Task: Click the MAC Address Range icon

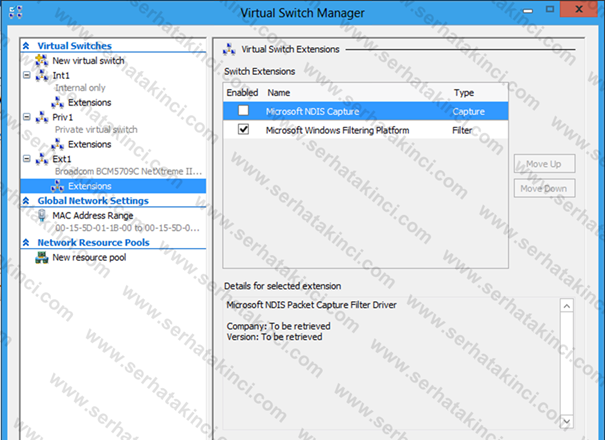Action: tap(42, 215)
